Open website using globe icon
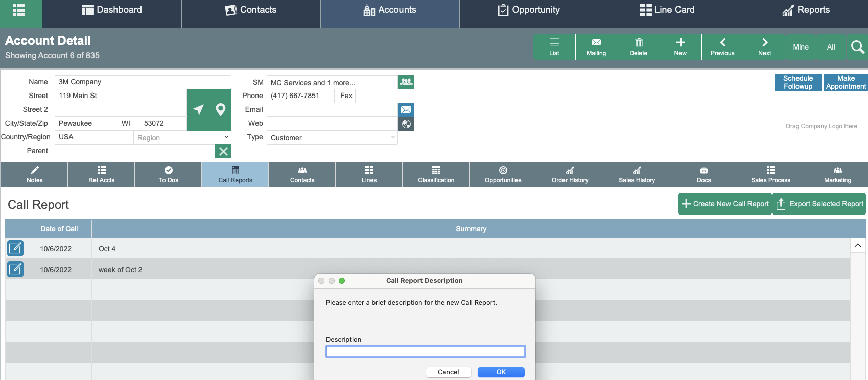Viewport: 868px width, 380px height. point(406,124)
